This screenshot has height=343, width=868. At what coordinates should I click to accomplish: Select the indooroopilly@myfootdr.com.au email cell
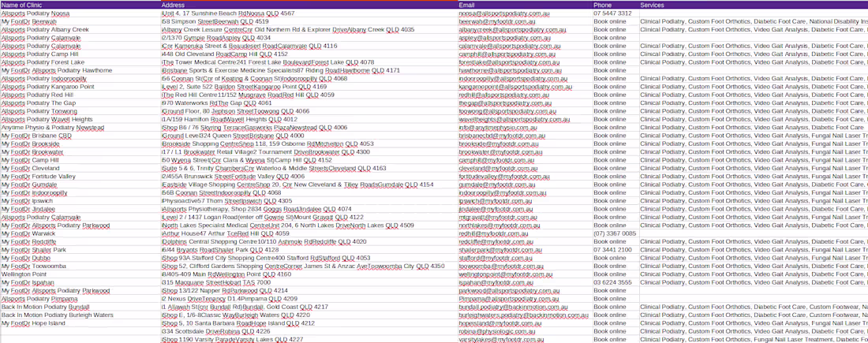526,193
